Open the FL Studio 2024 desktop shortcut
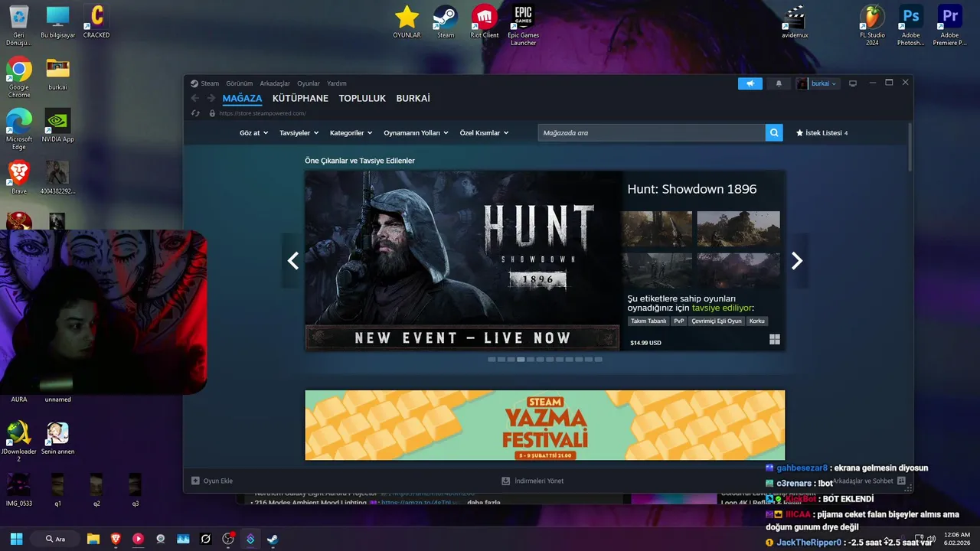 click(x=872, y=25)
